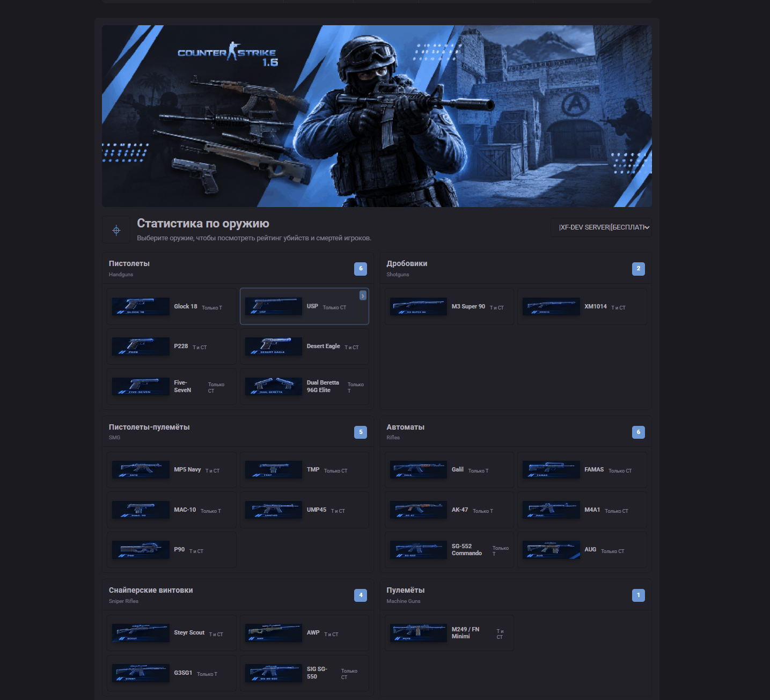770x700 pixels.
Task: Select the Glock 18 weapon image
Action: (141, 306)
